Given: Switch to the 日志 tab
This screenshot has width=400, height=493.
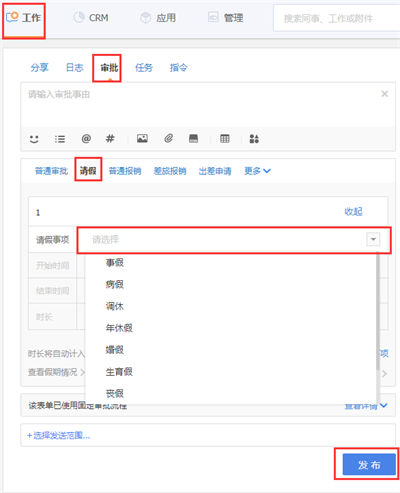Looking at the screenshot, I should click(x=74, y=68).
